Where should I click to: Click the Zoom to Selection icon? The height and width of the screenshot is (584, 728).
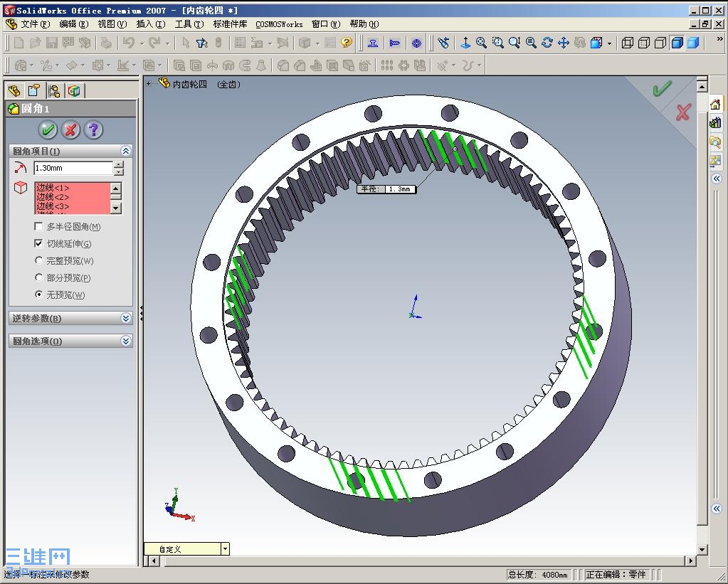pos(531,43)
